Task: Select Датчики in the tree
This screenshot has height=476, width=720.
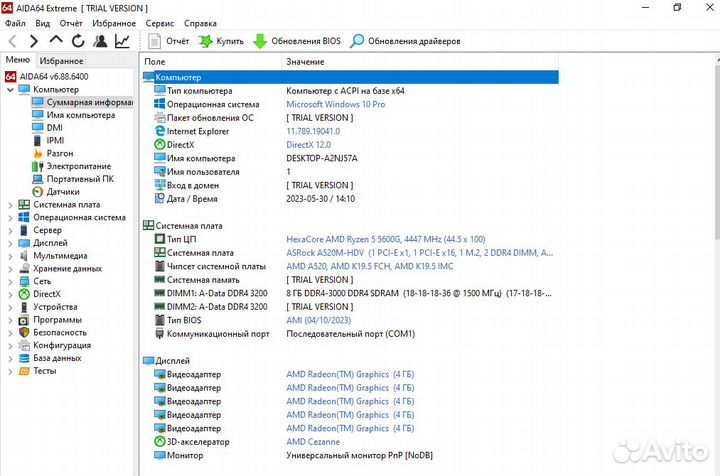Action: 63,192
